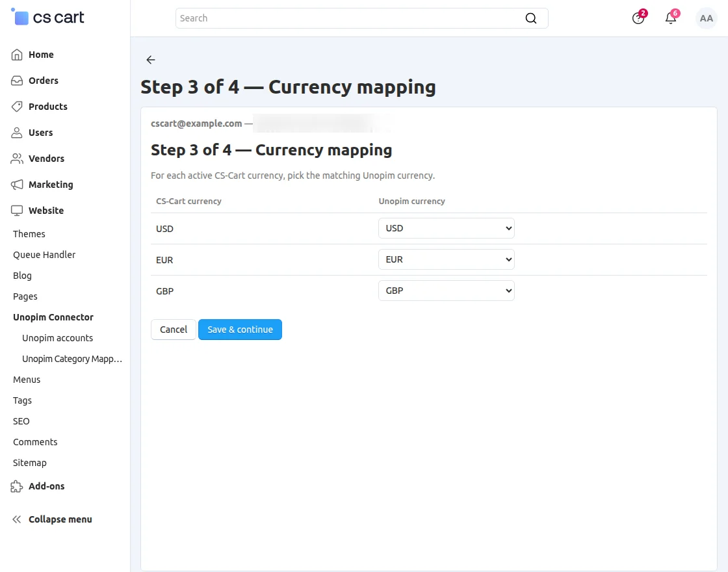
Task: Click the Products tag icon
Action: pyautogui.click(x=17, y=107)
